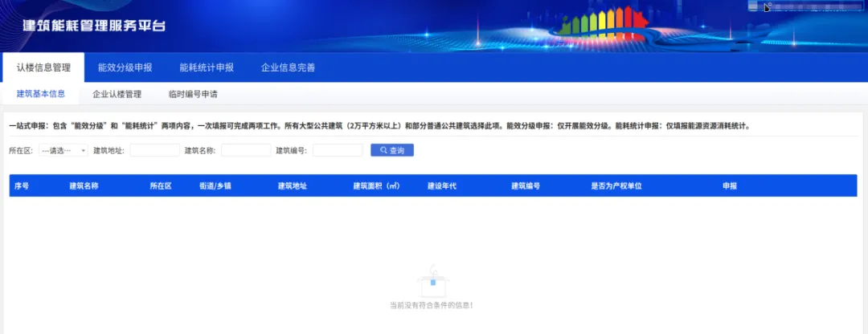Click the 建设年代 column header
This screenshot has width=868, height=334.
click(442, 185)
